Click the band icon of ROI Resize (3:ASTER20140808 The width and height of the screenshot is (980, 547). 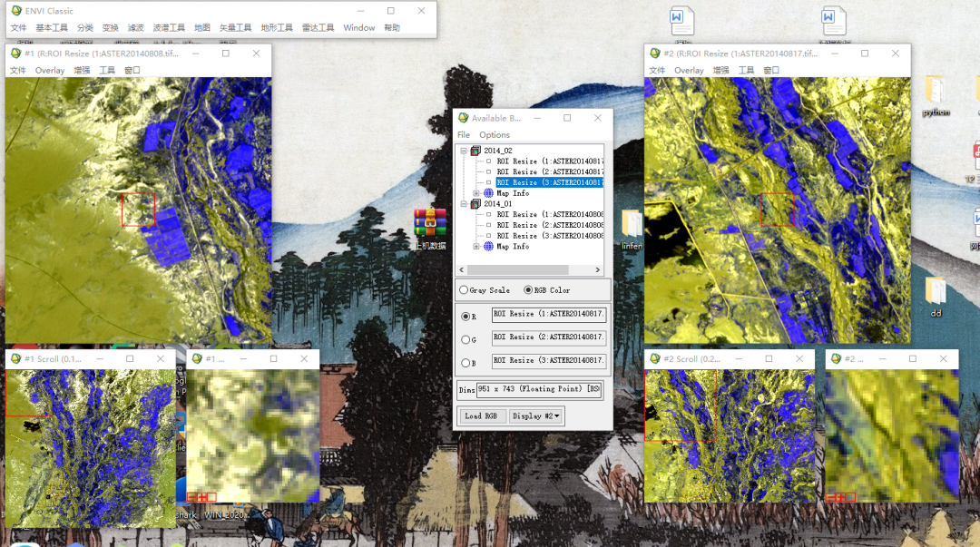[x=489, y=236]
